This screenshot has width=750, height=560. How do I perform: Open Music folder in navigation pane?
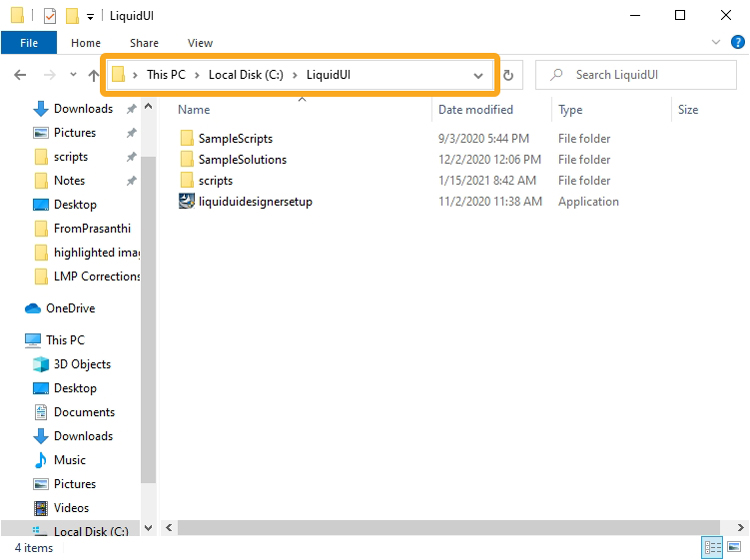[x=69, y=460]
